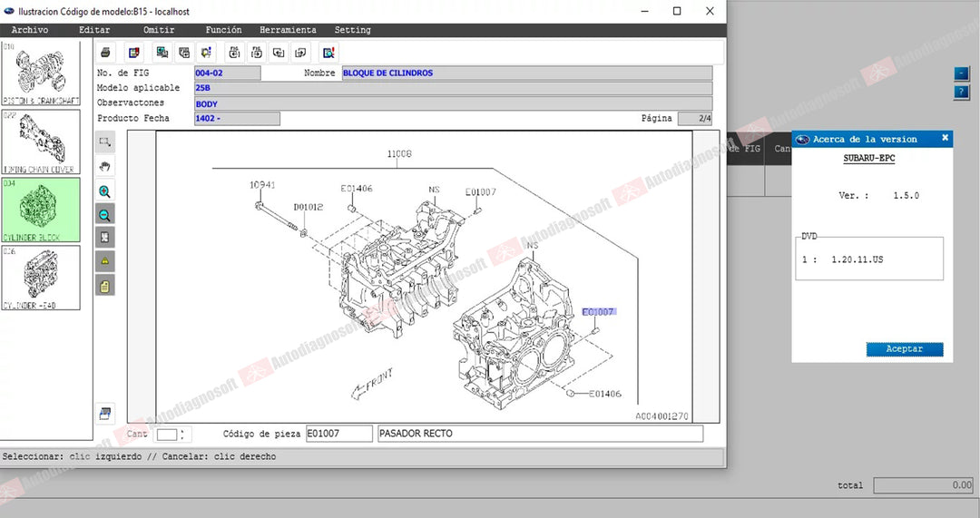
Task: Click the Producto Fecha field 1402 -
Action: (237, 118)
